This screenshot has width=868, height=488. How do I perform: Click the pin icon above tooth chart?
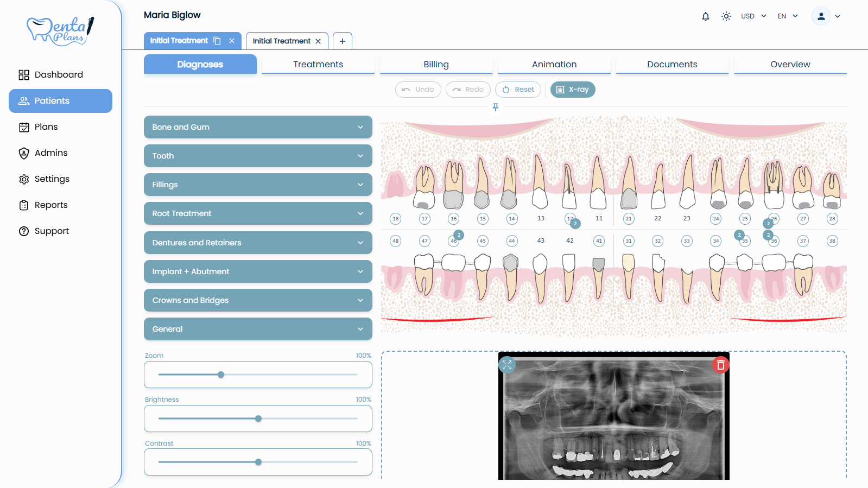495,107
